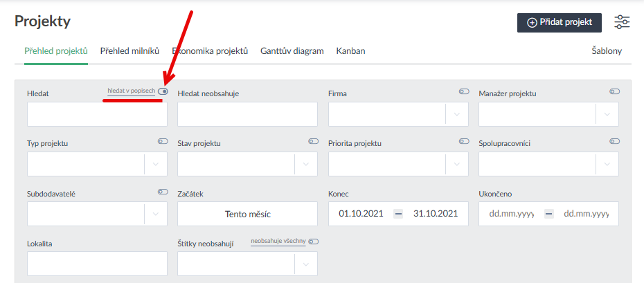Expand the Subdodavatelé dropdown
Screen dimensions: 644x283
[x=155, y=214]
